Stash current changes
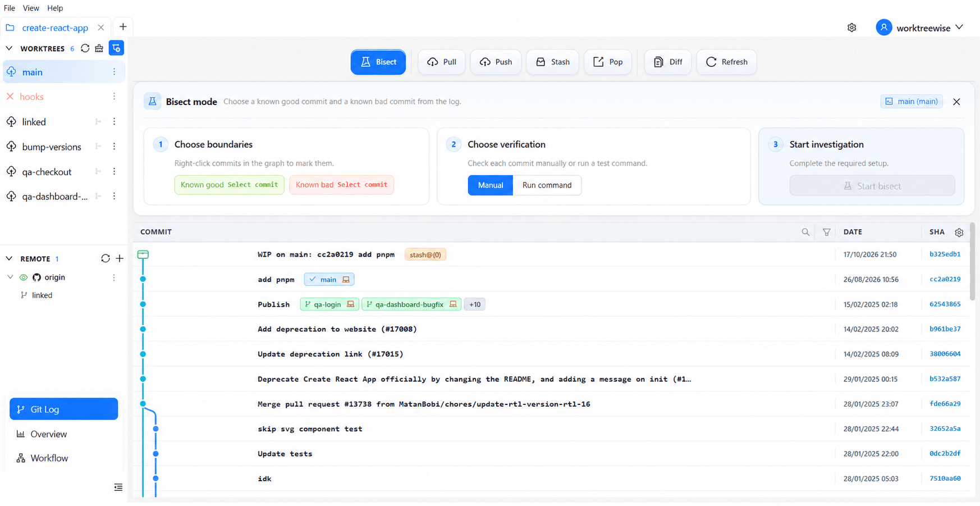This screenshot has height=506, width=980. coord(552,62)
